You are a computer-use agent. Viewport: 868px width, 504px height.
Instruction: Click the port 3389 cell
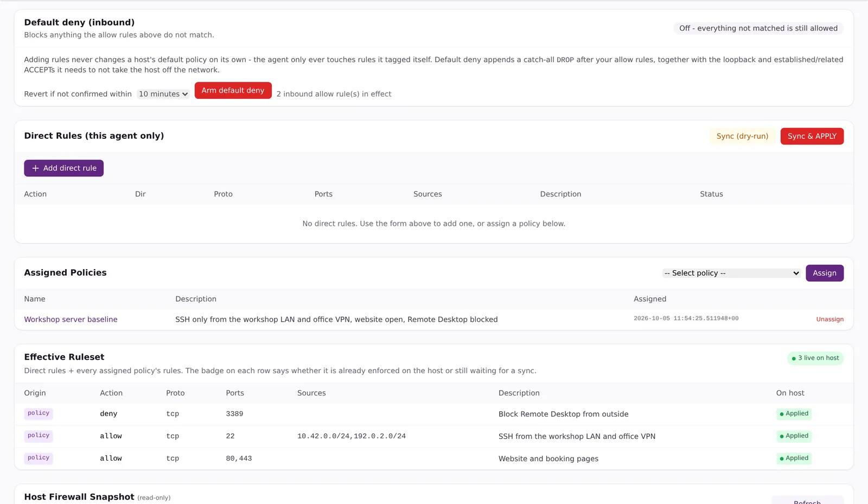point(234,414)
